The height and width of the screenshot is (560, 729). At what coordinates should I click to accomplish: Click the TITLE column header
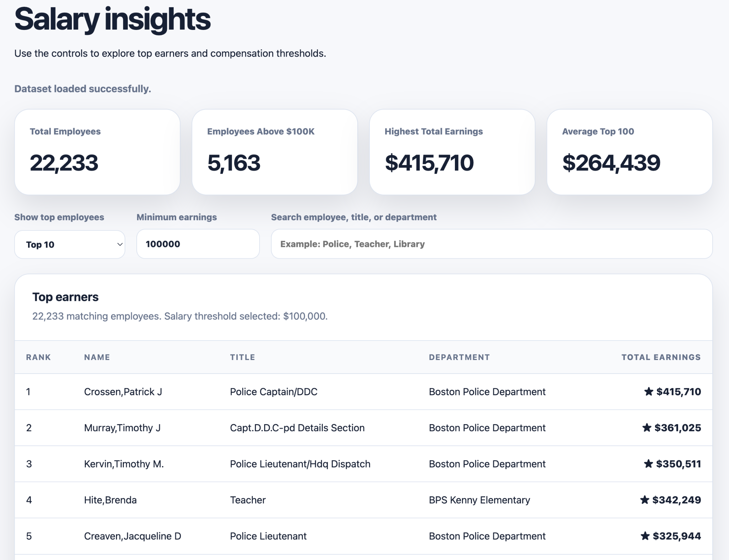coord(242,357)
